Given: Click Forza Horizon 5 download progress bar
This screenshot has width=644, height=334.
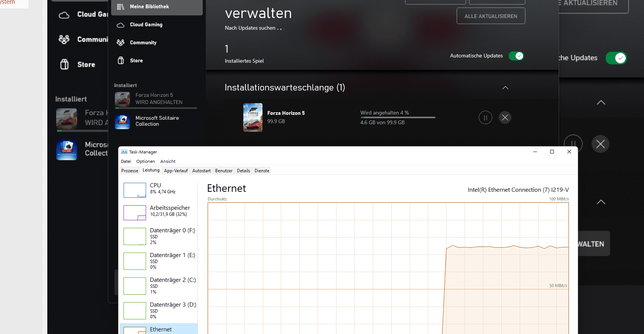Looking at the screenshot, I should tap(398, 117).
